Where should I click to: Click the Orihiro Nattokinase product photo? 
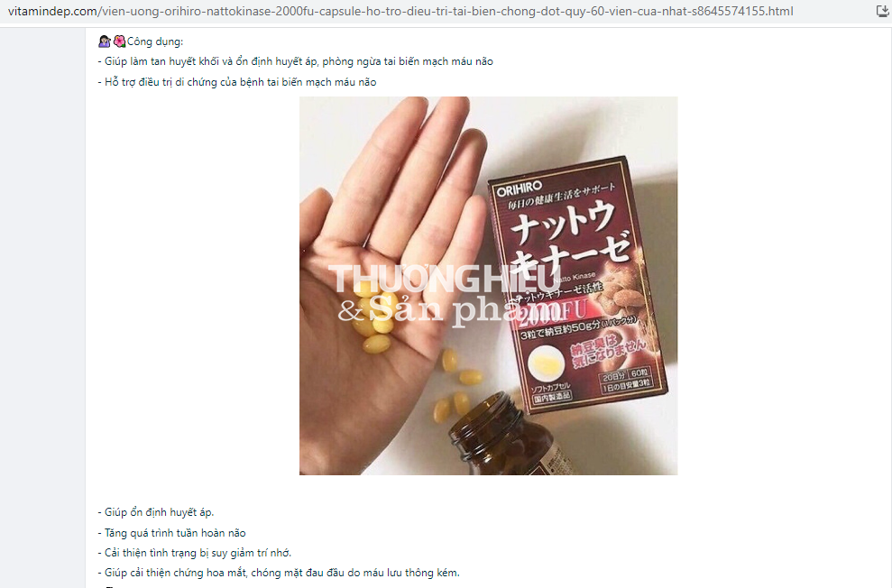[x=488, y=286]
